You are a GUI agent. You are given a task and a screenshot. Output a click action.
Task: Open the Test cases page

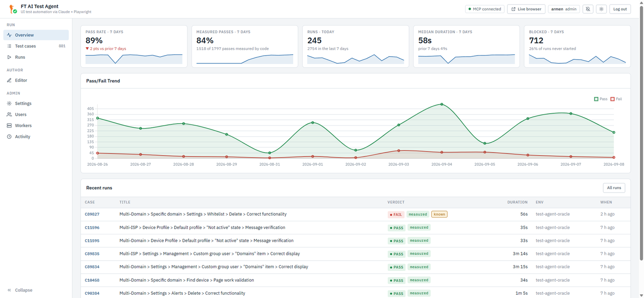click(36, 46)
